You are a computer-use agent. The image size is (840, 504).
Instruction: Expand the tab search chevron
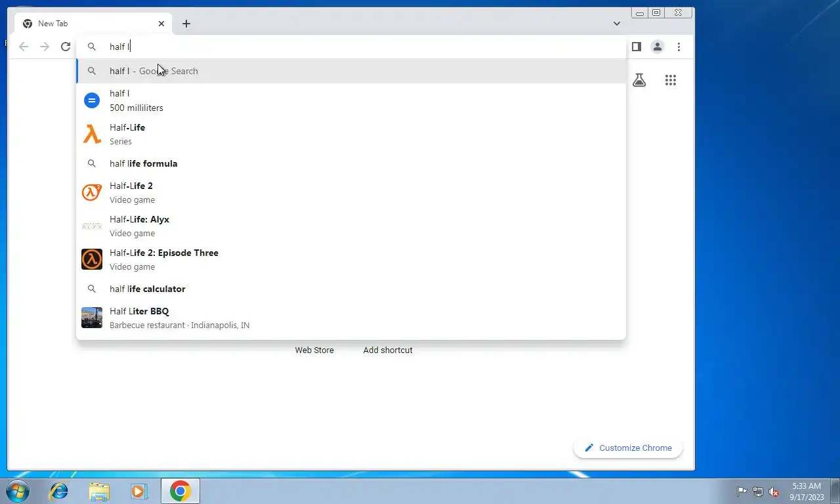tap(617, 24)
